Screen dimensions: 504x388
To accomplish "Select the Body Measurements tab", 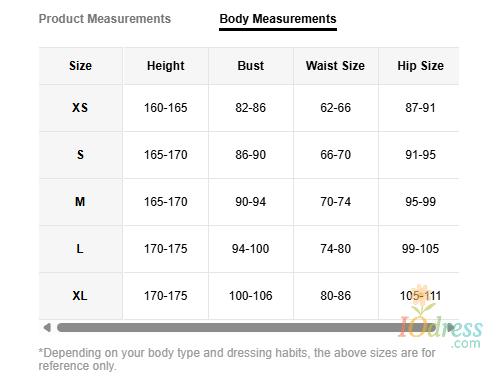I will tap(278, 19).
